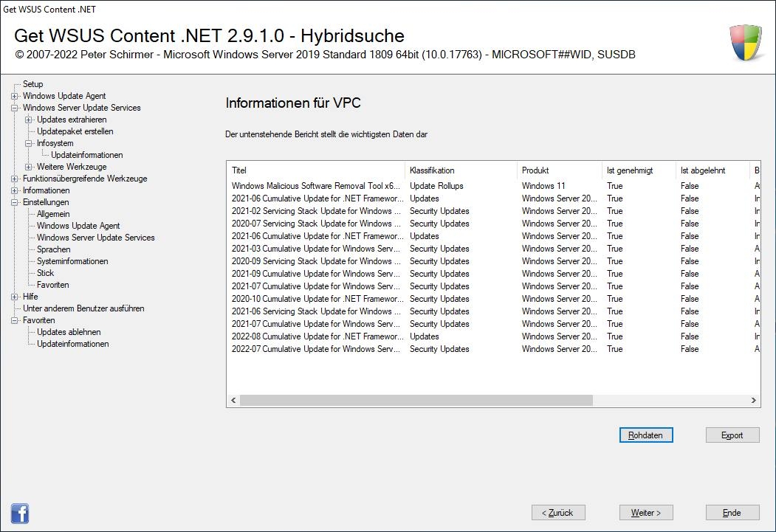Open Systeminformationen settings item
The width and height of the screenshot is (776, 532).
(x=72, y=261)
